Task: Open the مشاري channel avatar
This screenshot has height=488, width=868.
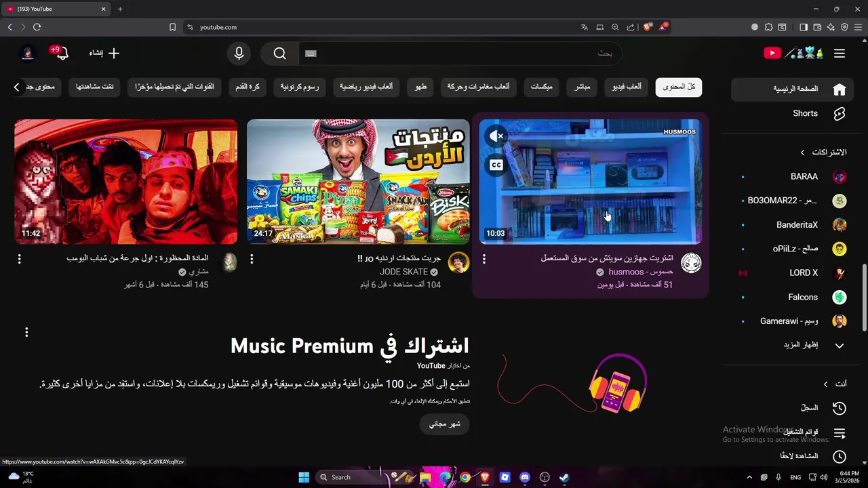Action: [x=230, y=262]
